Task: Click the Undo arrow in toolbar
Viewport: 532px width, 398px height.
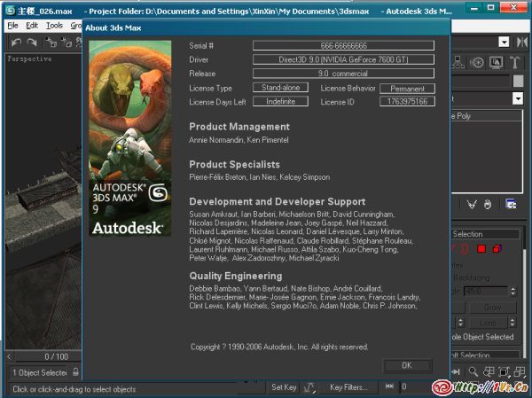Action: (x=14, y=43)
